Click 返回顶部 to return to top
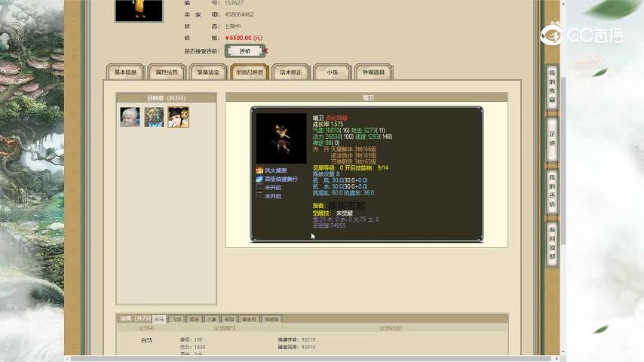The width and height of the screenshot is (644, 362). (x=552, y=243)
